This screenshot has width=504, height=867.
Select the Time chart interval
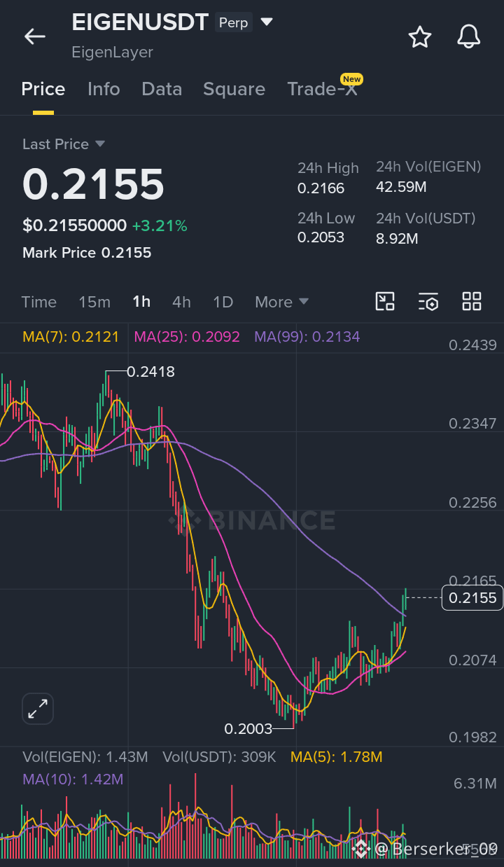coord(38,302)
